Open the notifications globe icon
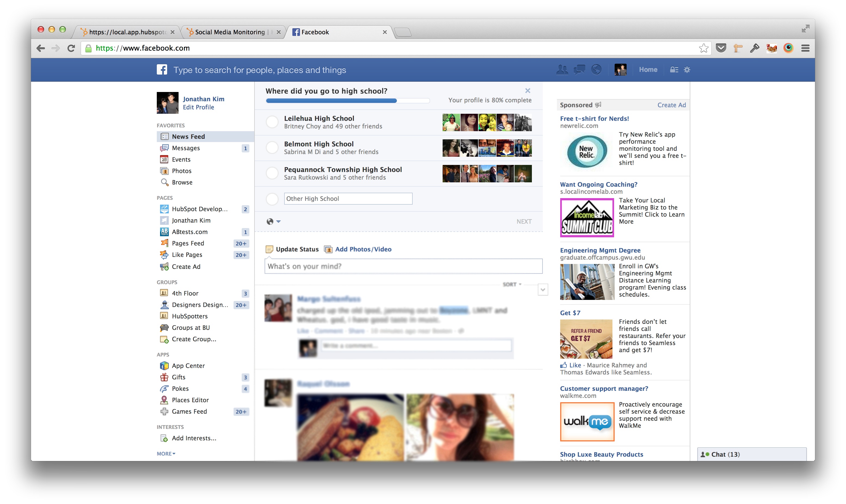The image size is (846, 504). pyautogui.click(x=596, y=70)
